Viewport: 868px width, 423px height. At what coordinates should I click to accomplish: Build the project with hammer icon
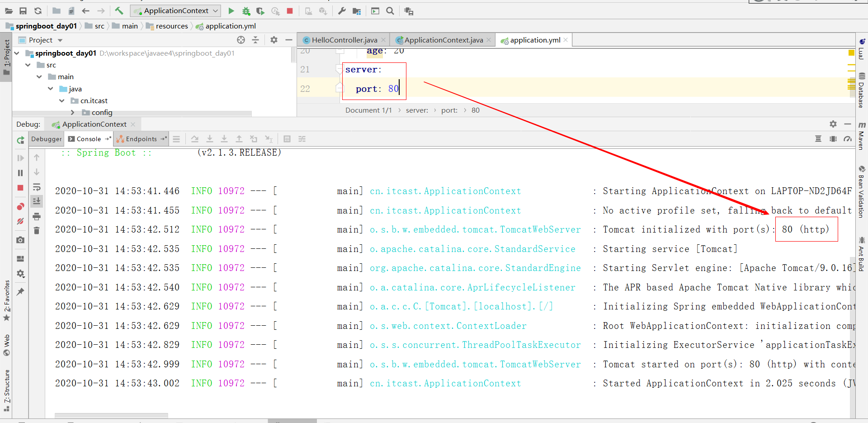(119, 10)
